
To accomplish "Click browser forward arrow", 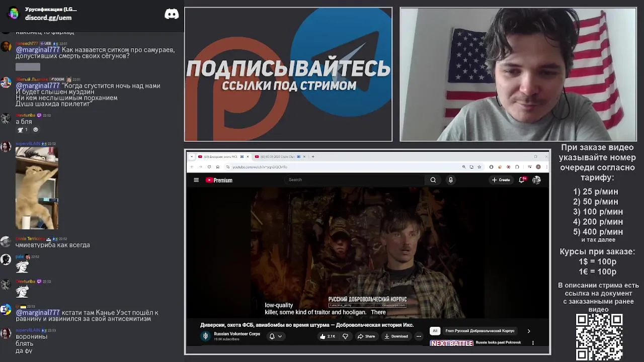I will 200,167.
